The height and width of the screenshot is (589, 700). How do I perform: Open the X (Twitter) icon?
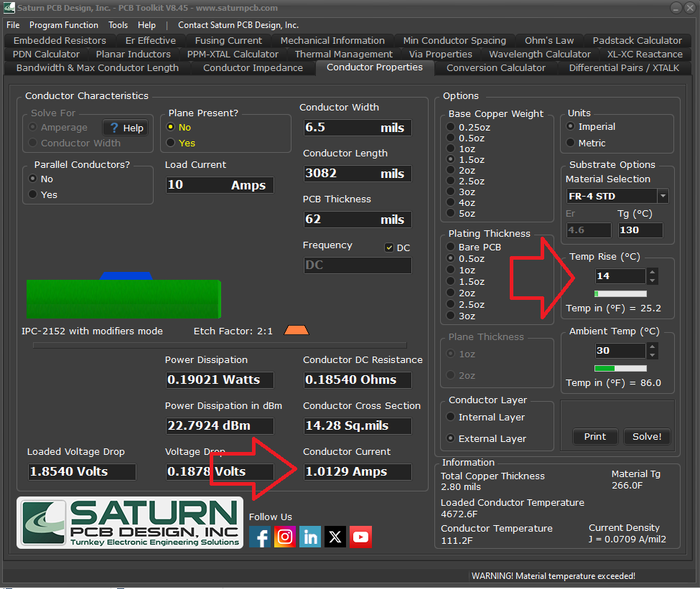point(335,537)
